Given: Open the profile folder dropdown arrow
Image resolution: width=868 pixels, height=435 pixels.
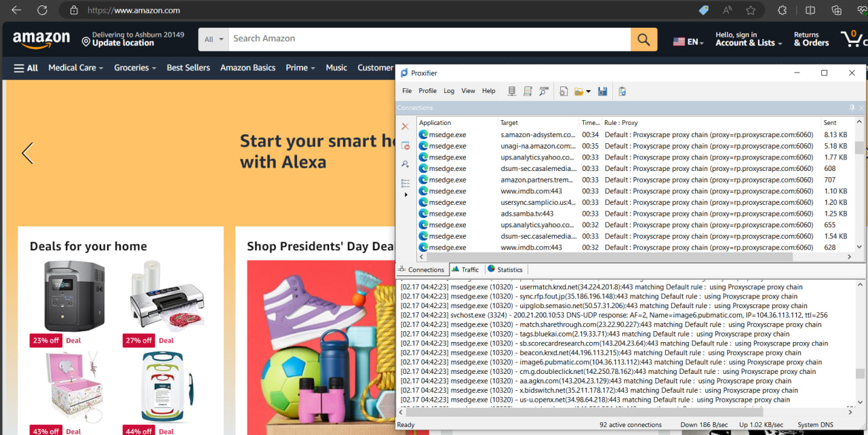Looking at the screenshot, I should pyautogui.click(x=588, y=90).
